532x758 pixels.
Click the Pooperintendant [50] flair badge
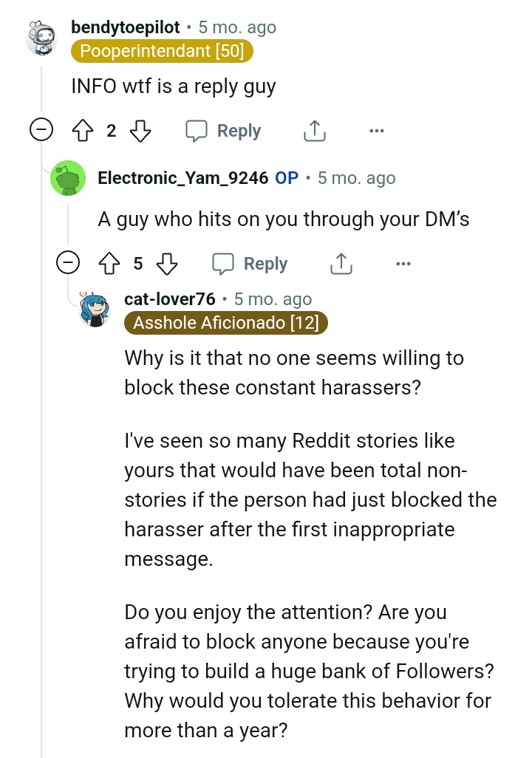click(x=161, y=52)
